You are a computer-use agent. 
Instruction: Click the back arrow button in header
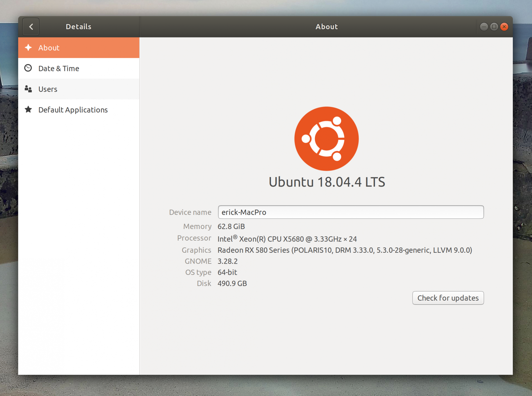click(x=31, y=27)
